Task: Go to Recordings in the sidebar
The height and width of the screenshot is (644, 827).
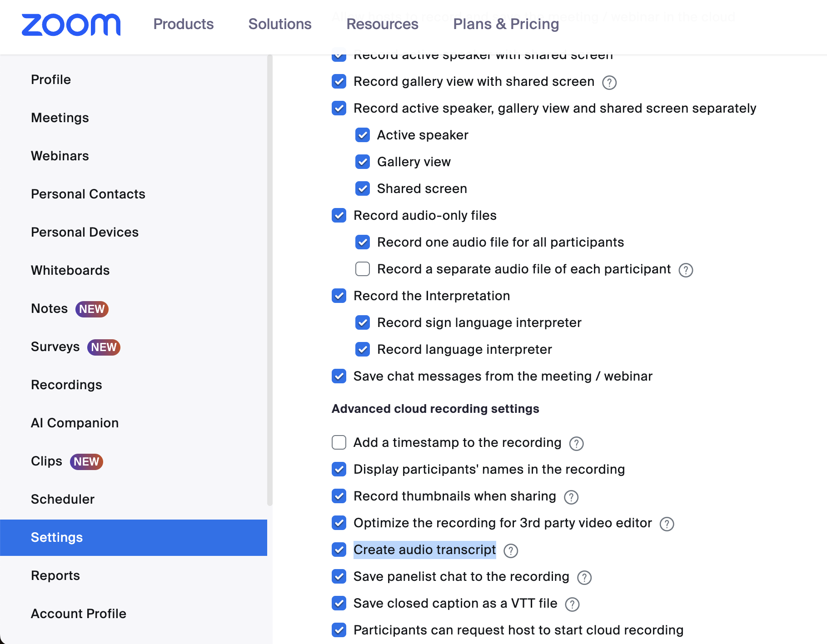Action: [66, 385]
